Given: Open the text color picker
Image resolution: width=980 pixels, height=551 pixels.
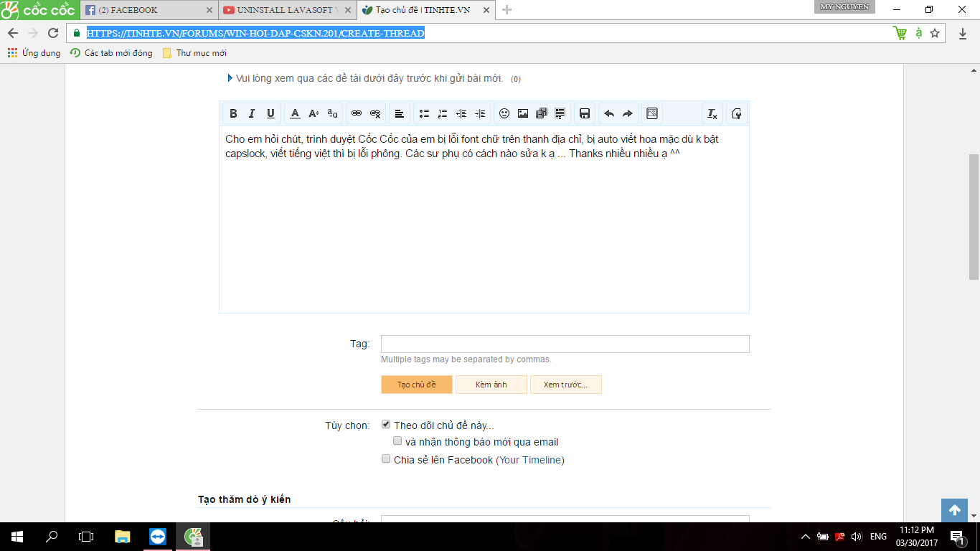Looking at the screenshot, I should point(295,113).
